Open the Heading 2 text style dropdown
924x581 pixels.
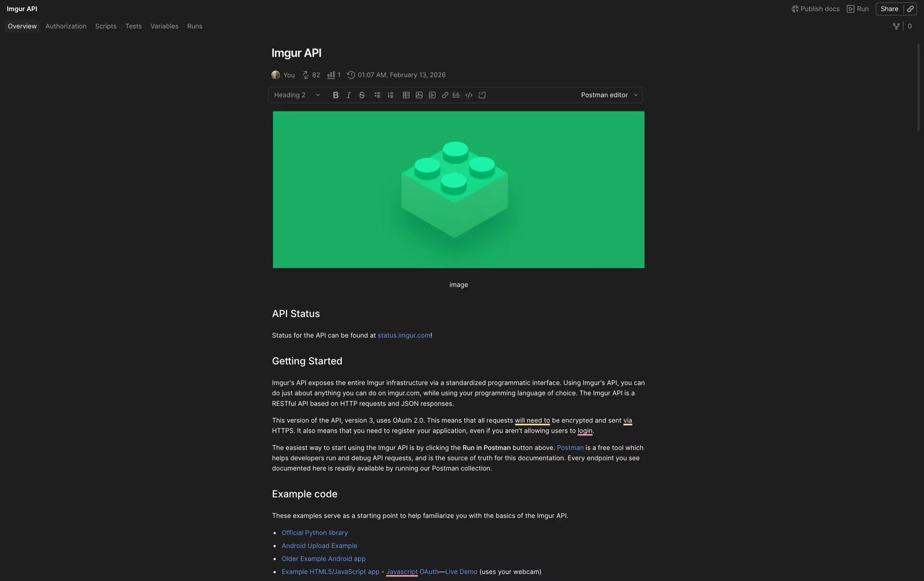297,95
